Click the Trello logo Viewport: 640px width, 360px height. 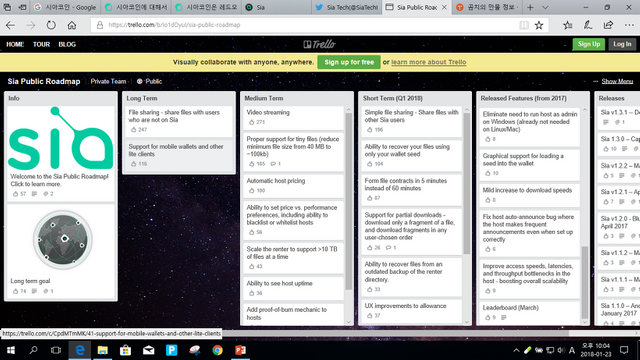tap(320, 44)
